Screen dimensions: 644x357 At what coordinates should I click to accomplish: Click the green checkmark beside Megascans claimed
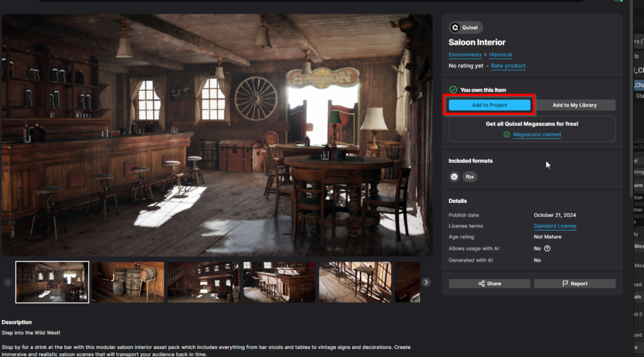click(507, 135)
